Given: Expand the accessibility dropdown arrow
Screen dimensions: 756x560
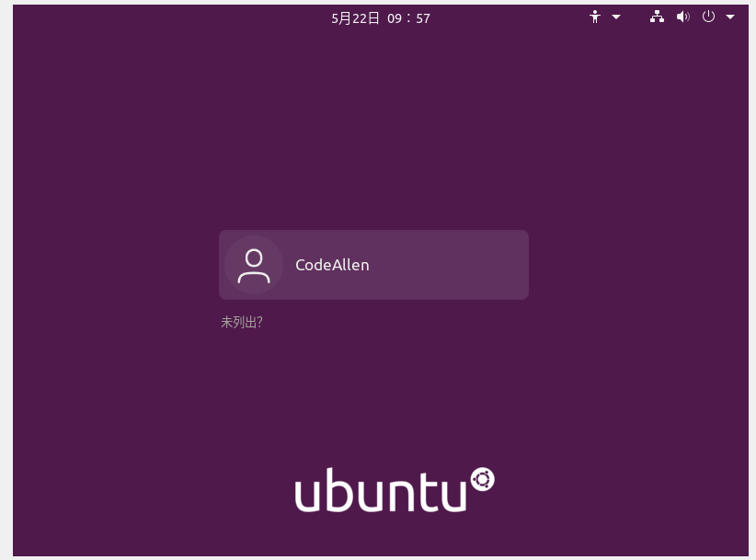Looking at the screenshot, I should (x=616, y=17).
